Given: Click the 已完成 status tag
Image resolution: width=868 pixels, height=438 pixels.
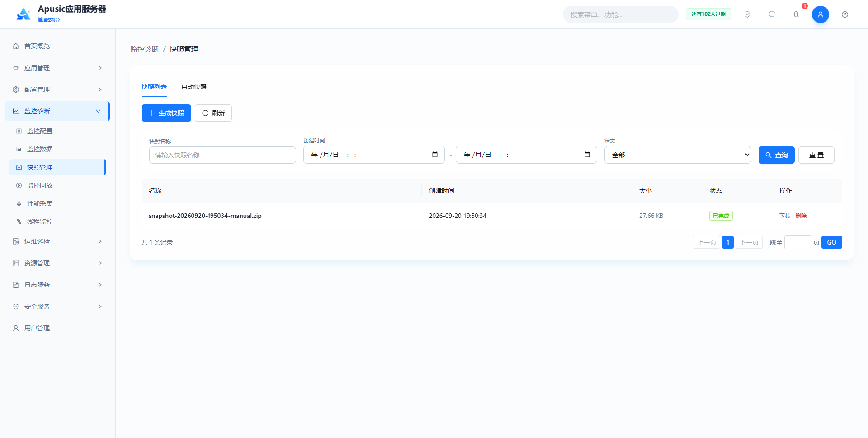Looking at the screenshot, I should tap(721, 216).
